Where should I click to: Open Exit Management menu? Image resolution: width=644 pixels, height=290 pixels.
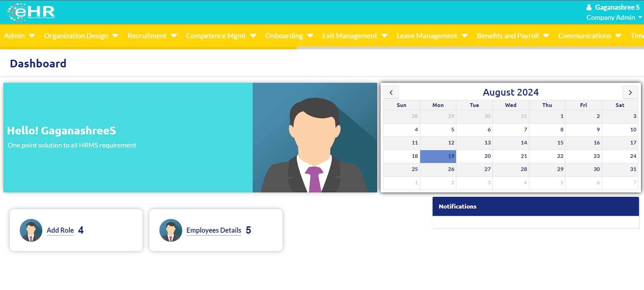354,36
